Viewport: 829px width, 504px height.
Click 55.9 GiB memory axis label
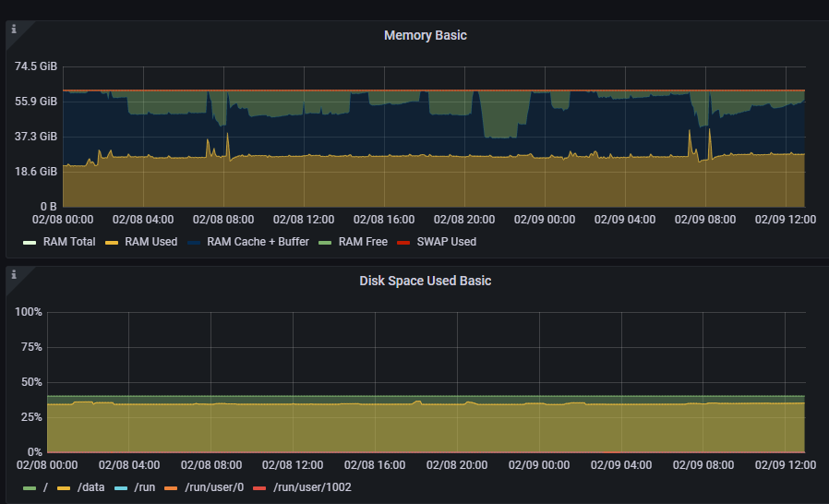point(36,102)
